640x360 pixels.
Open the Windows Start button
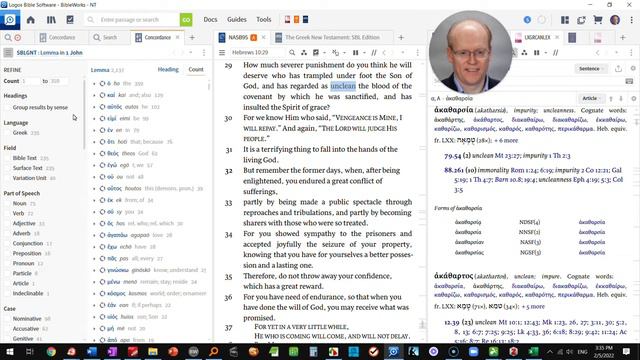(x=9, y=351)
